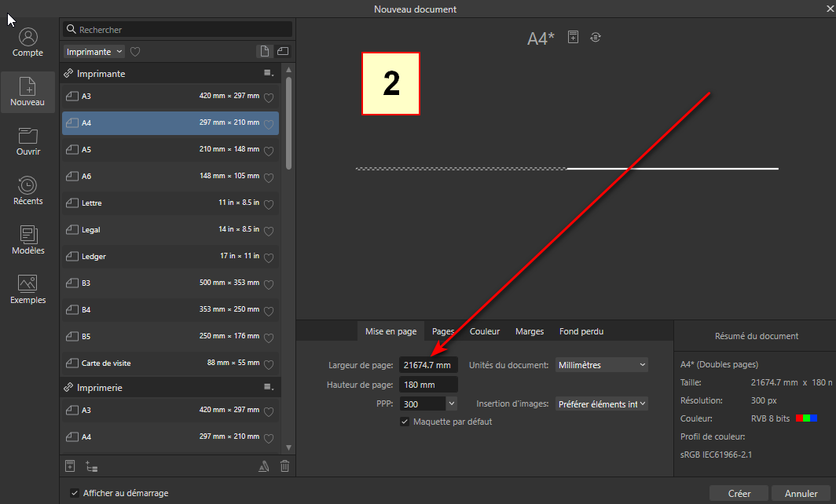Open the Modèles templates section
The height and width of the screenshot is (504, 836).
(27, 240)
